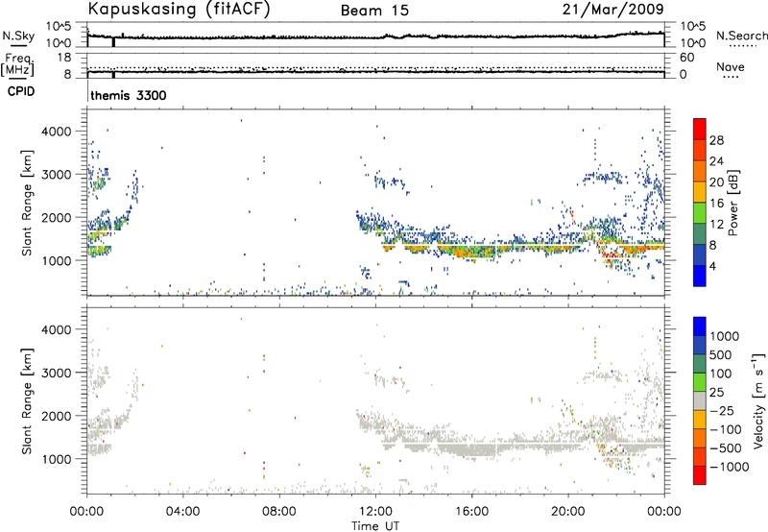
Task: Click the '28' label on the power colorbar
Action: pos(716,140)
